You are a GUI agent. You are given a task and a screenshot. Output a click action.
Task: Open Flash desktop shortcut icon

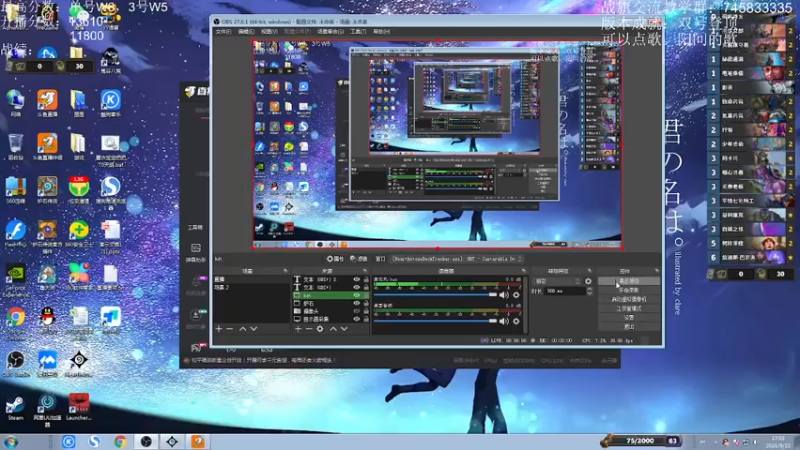[15, 234]
